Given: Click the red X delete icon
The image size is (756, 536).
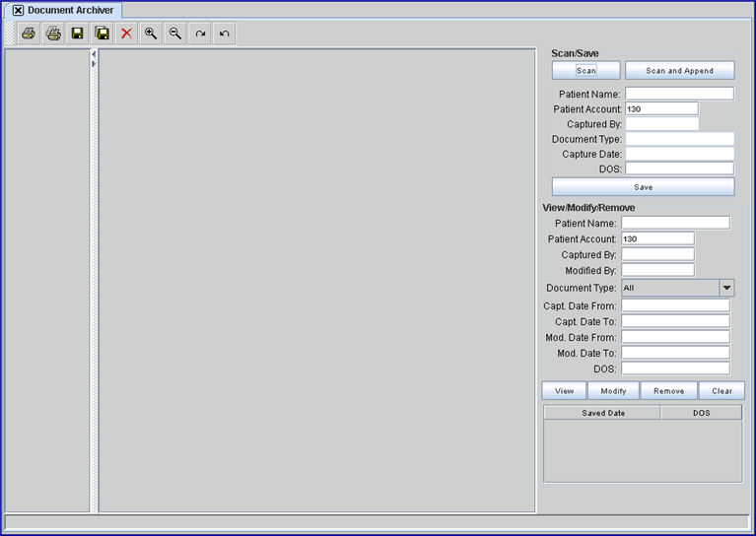Looking at the screenshot, I should pos(126,33).
